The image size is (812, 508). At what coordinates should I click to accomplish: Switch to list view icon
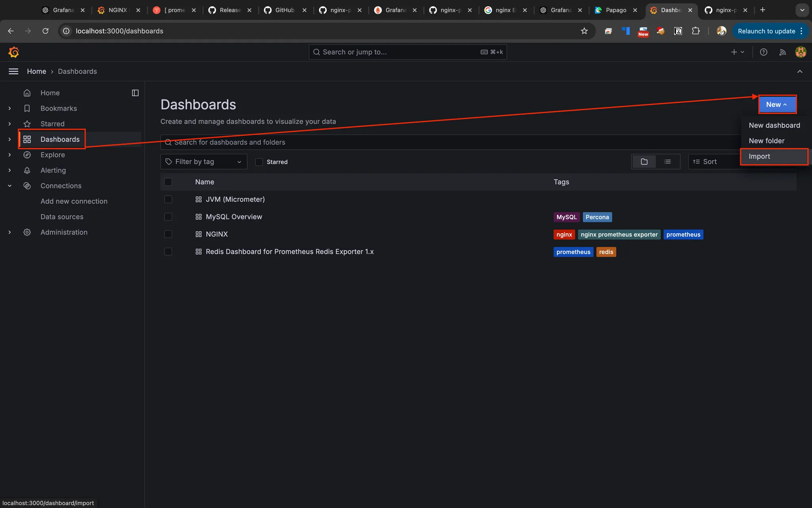[667, 162]
